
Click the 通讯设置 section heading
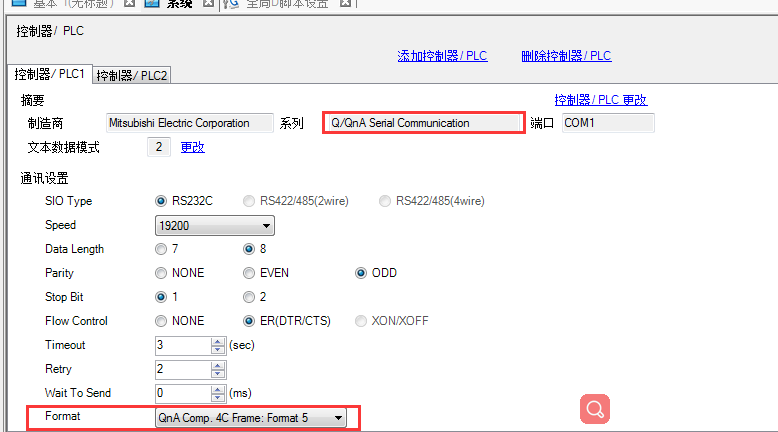[44, 179]
